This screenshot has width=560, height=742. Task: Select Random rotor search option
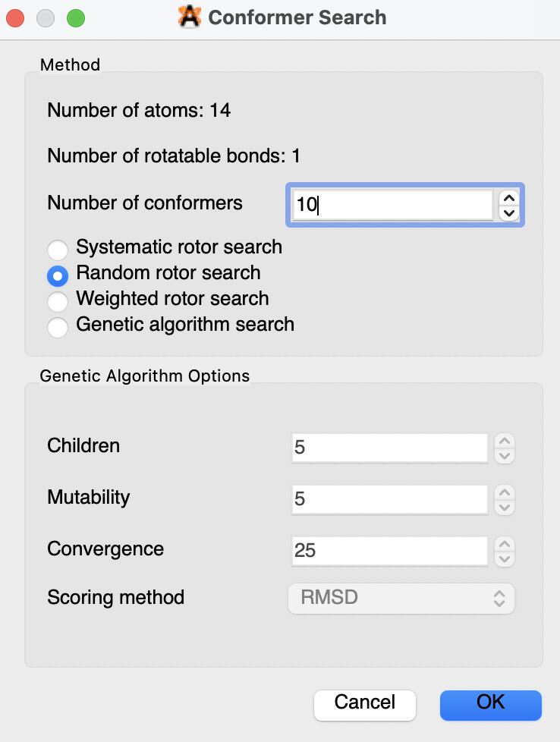point(58,275)
